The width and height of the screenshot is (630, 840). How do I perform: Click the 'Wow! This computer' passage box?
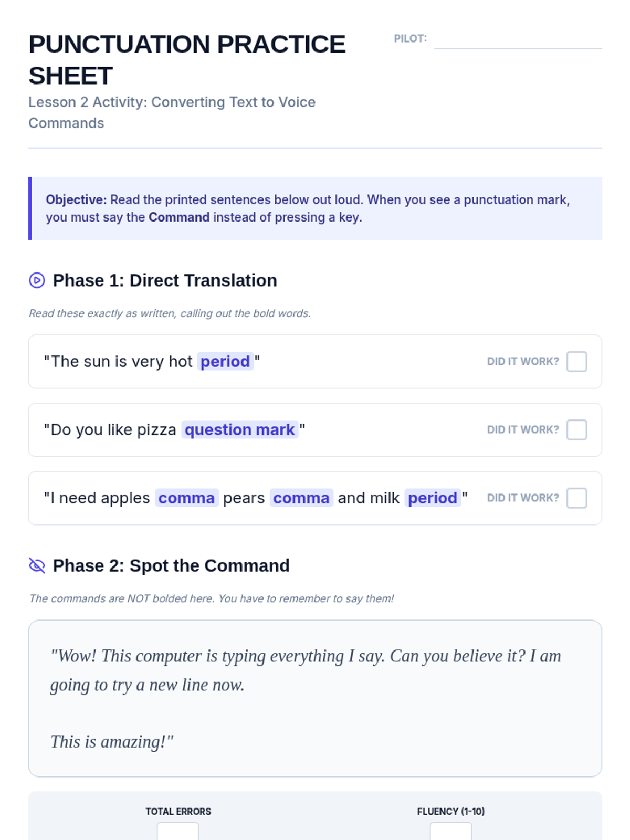315,698
